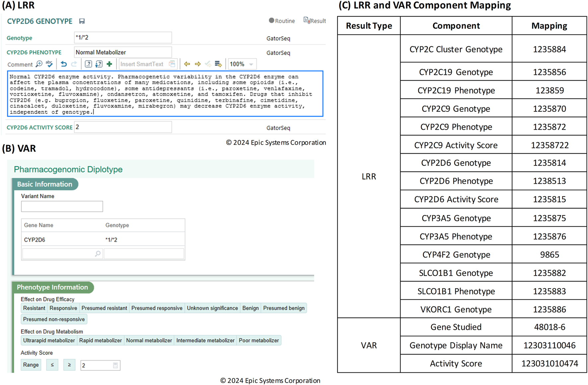Toggle the Presumed responsive efficacy option
Viewport: 588px width, 385px height.
tap(157, 308)
